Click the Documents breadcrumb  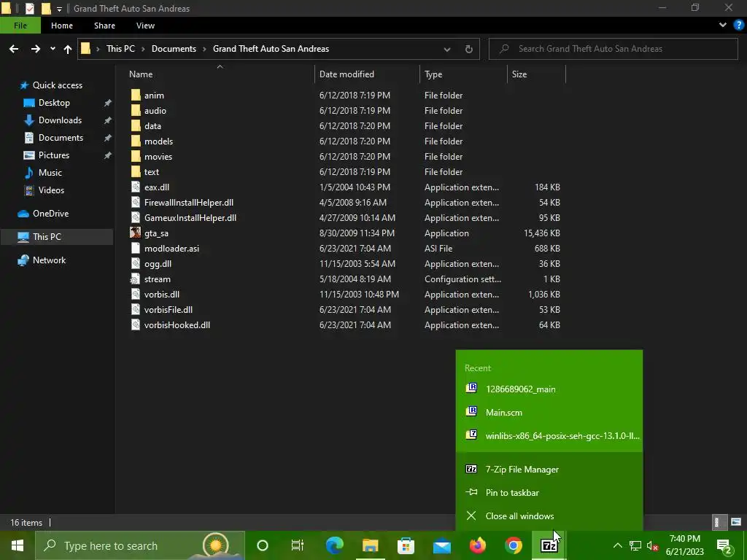click(174, 49)
